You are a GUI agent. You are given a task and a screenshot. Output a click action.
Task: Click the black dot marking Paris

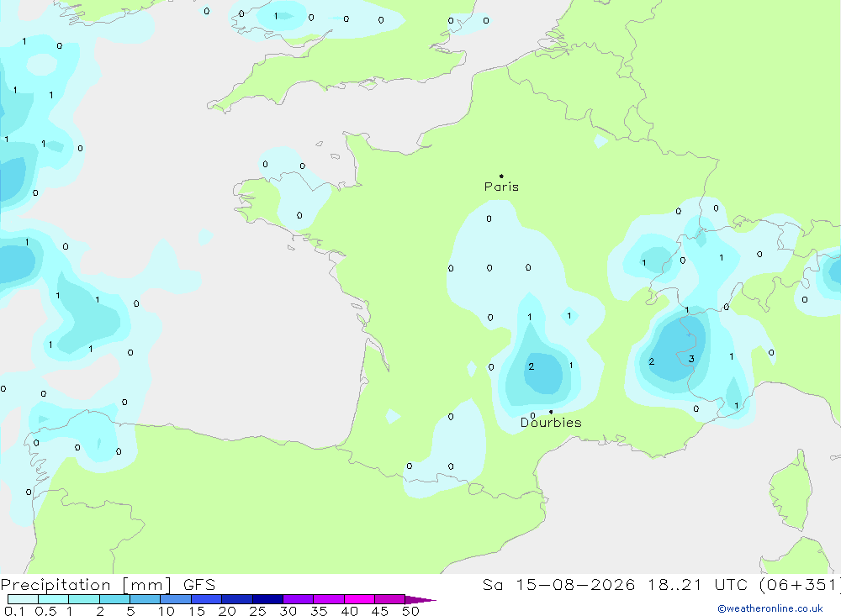(x=501, y=176)
